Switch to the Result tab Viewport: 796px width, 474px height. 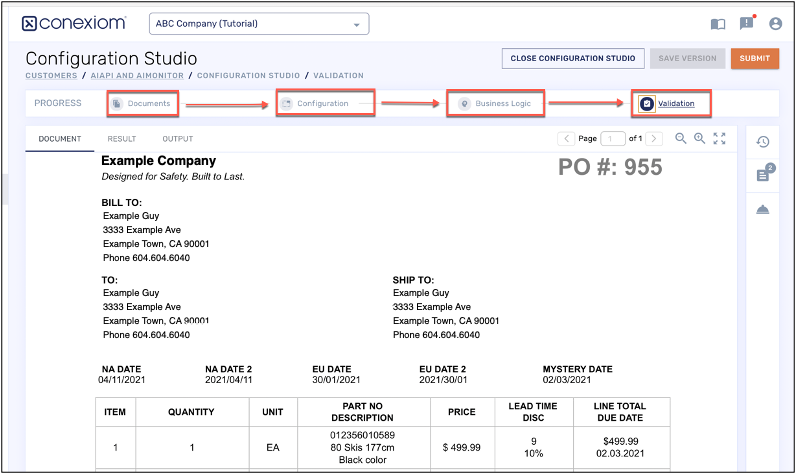coord(121,139)
